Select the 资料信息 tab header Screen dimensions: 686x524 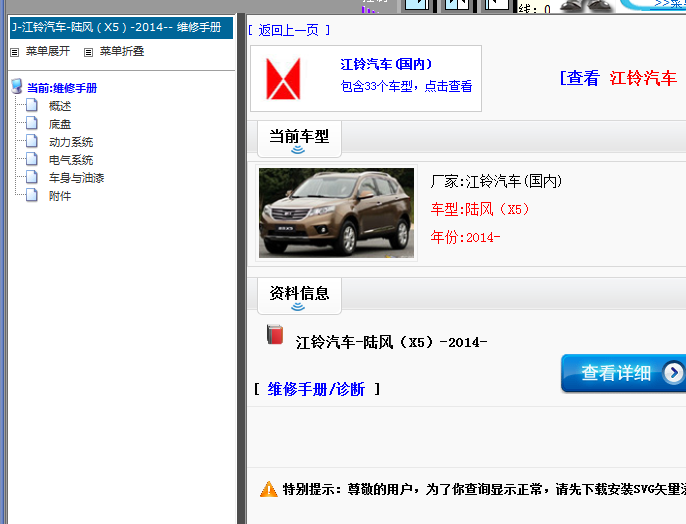coord(299,296)
